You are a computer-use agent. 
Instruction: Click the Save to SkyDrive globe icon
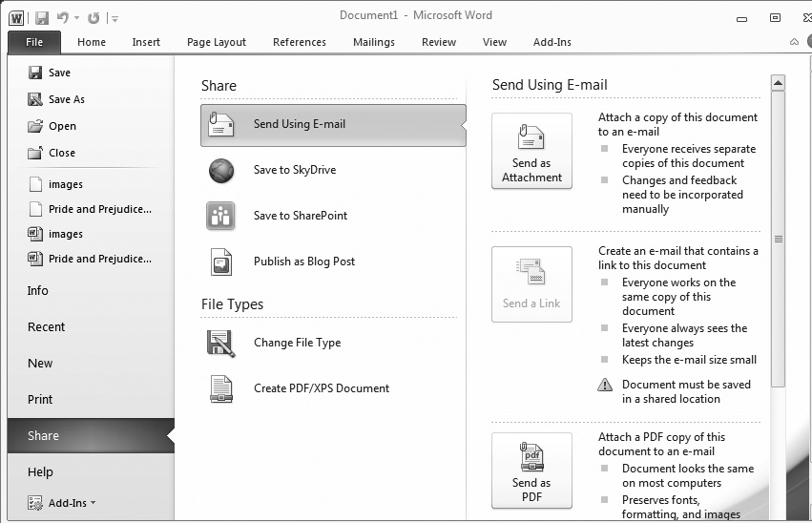(x=221, y=171)
